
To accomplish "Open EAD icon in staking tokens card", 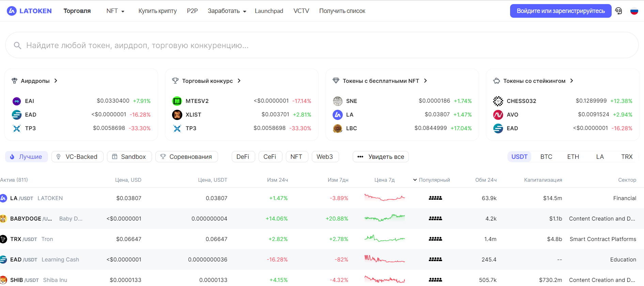I will (x=498, y=128).
